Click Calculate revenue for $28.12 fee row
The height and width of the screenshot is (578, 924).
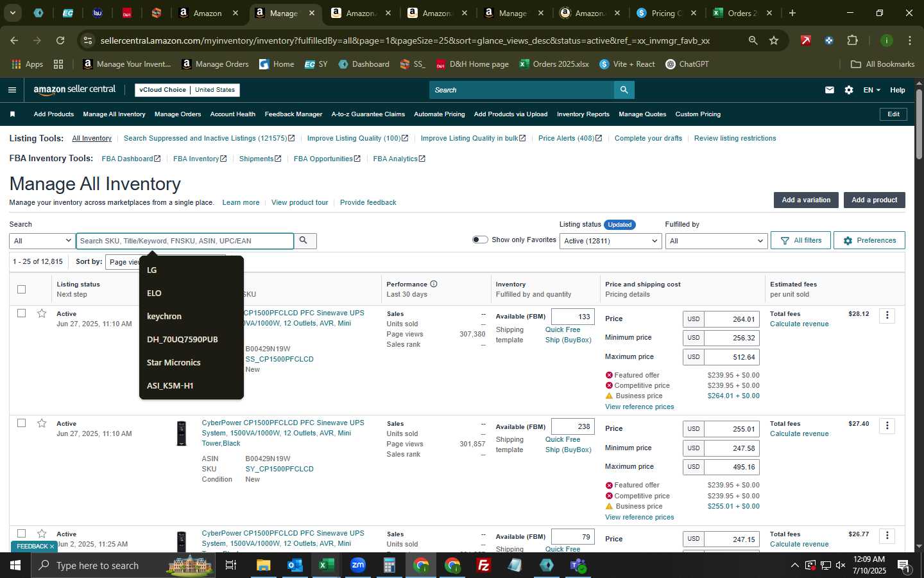click(x=799, y=324)
